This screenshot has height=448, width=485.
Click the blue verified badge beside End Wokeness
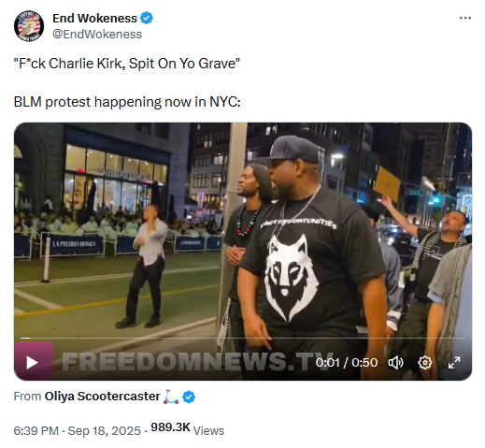[147, 18]
